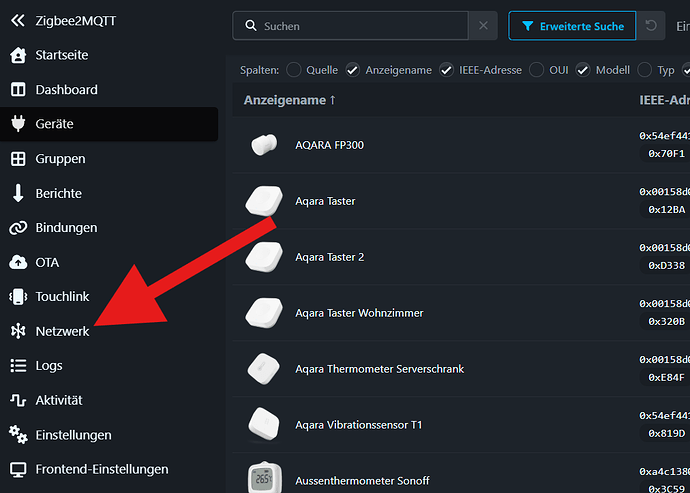Open Aqara Thermometer Serverschrank device
690x493 pixels.
(379, 369)
